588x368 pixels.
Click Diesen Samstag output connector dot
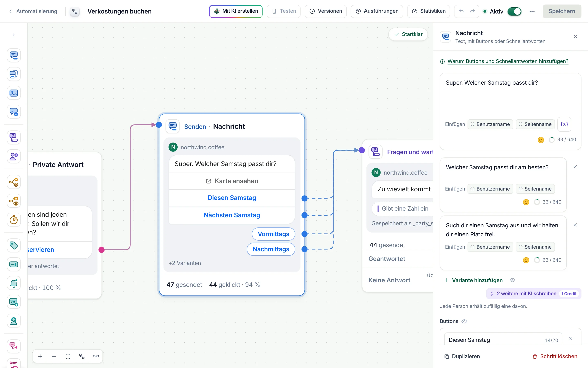(x=304, y=198)
